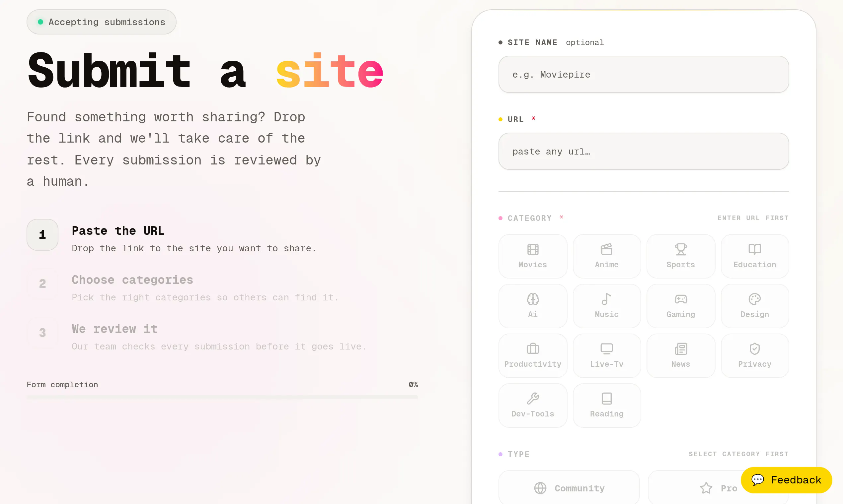Screen dimensions: 843x504
Task: Click the Dev-Tools label text
Action: tap(533, 414)
